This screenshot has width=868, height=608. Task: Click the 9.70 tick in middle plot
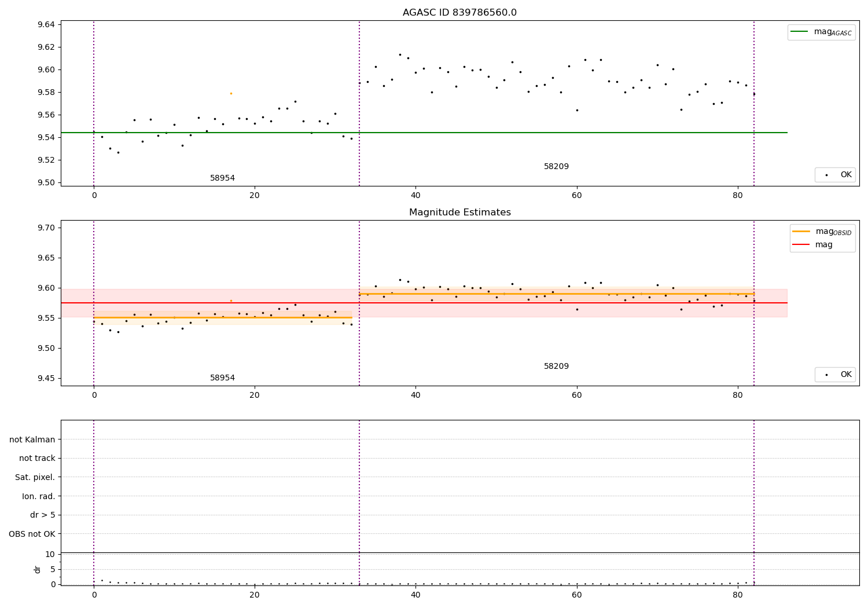click(46, 228)
